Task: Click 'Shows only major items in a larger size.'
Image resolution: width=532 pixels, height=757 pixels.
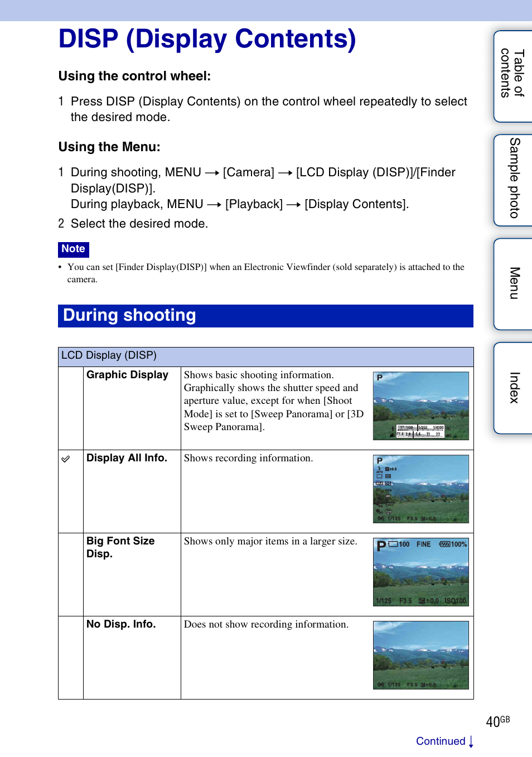Action: tap(270, 541)
